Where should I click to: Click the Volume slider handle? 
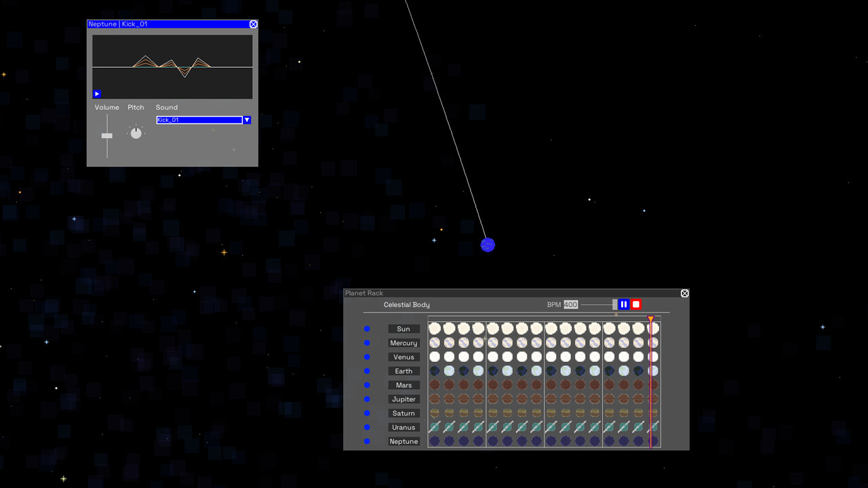click(x=106, y=136)
